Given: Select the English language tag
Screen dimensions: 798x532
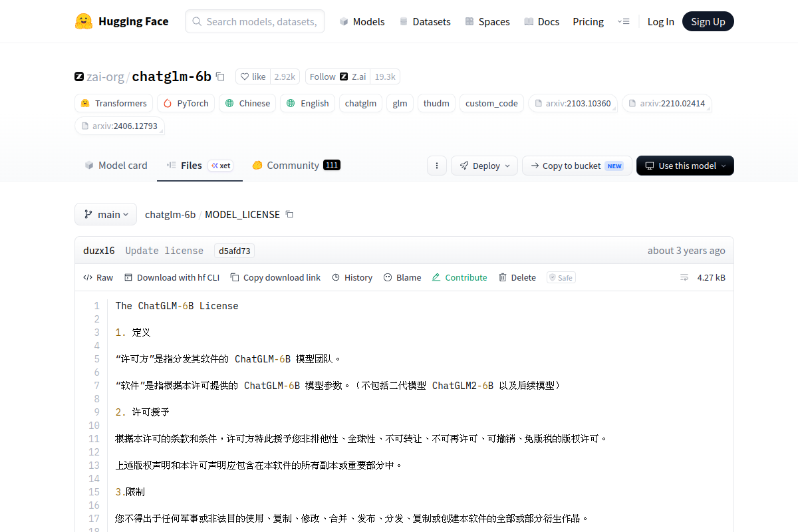Looking at the screenshot, I should (x=307, y=103).
